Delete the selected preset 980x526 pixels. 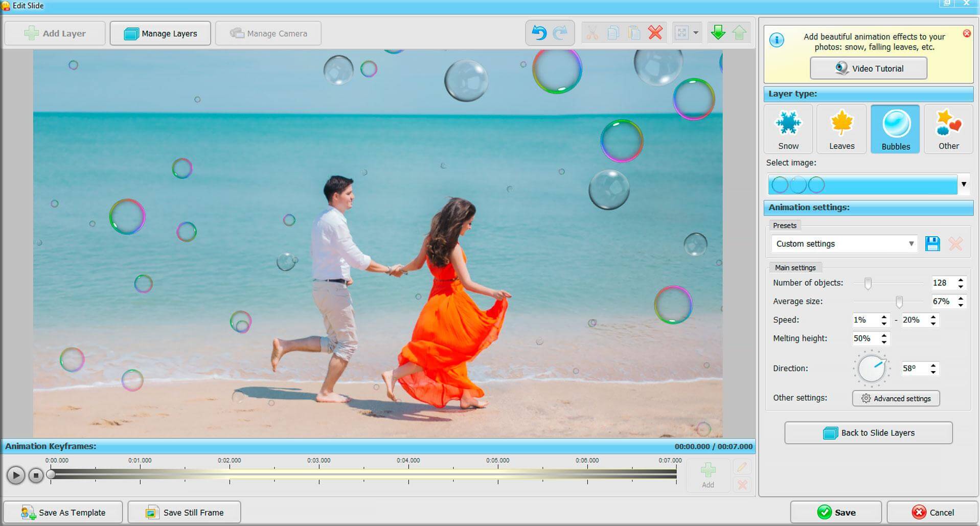[x=954, y=244]
